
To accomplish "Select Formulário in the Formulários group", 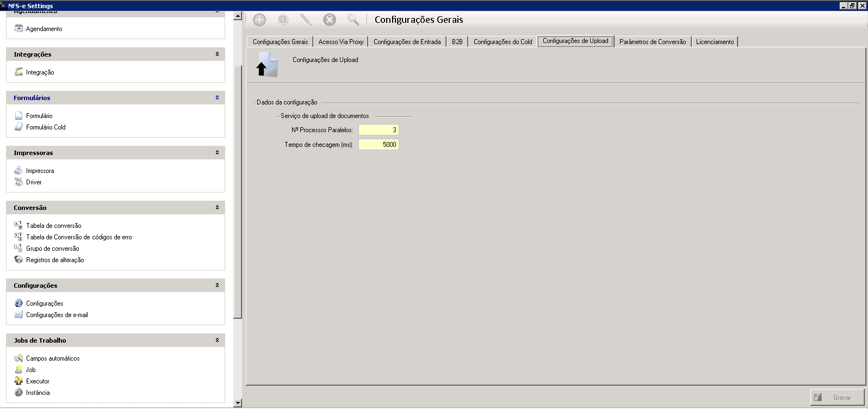I will pyautogui.click(x=39, y=116).
